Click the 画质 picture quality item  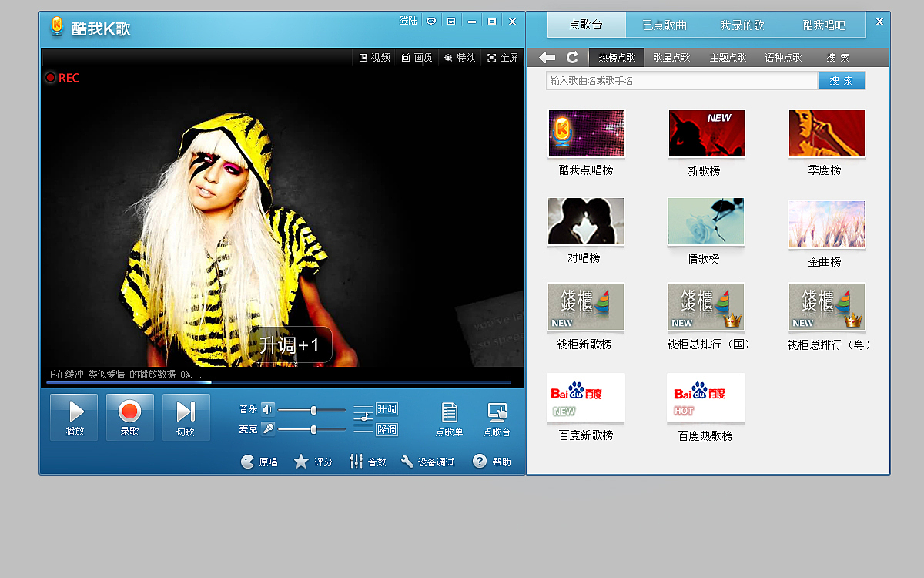point(417,58)
